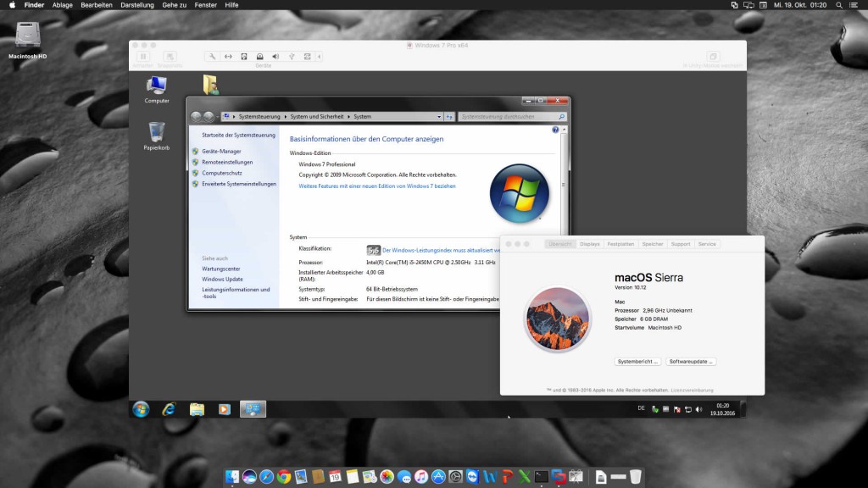Open Windows Media Player from the taskbar
This screenshot has height=488, width=868.
224,409
